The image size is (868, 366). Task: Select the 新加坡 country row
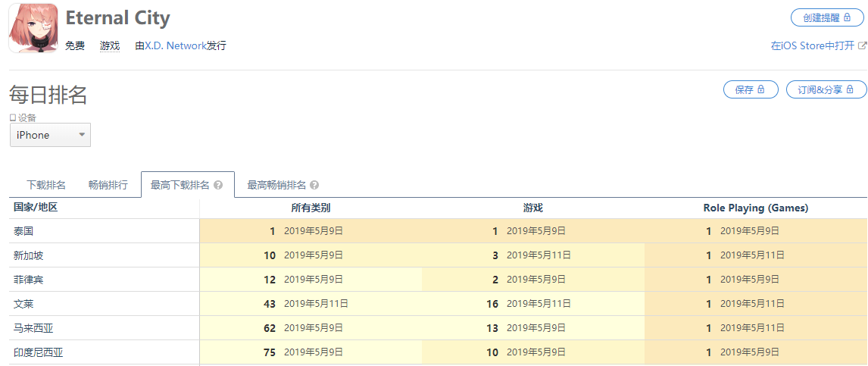[29, 255]
